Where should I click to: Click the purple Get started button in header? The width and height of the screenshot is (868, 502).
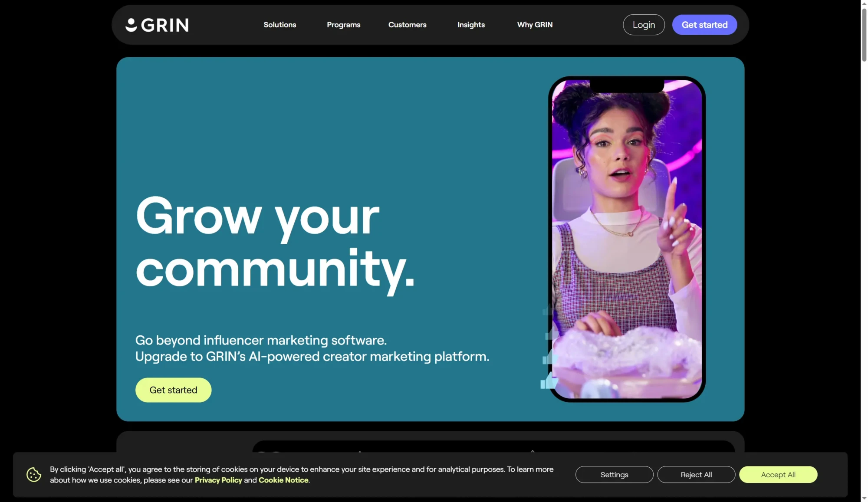click(x=704, y=25)
